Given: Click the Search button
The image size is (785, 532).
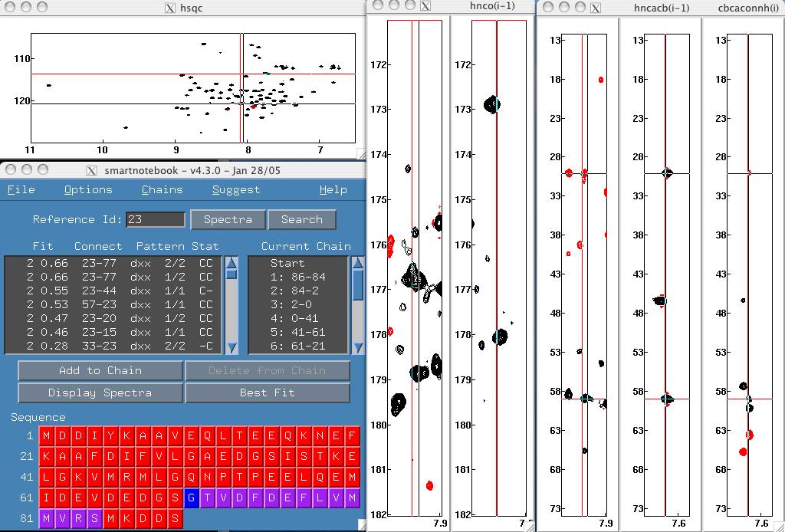Looking at the screenshot, I should [301, 219].
